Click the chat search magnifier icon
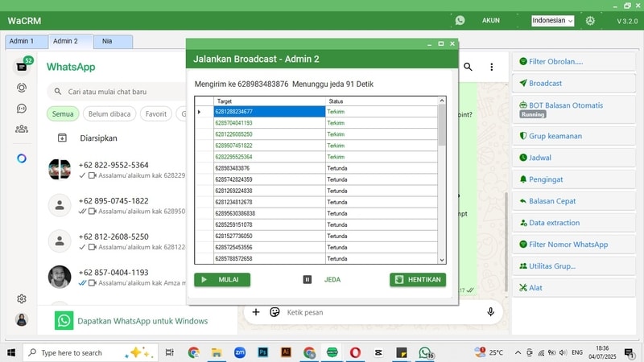 point(468,67)
